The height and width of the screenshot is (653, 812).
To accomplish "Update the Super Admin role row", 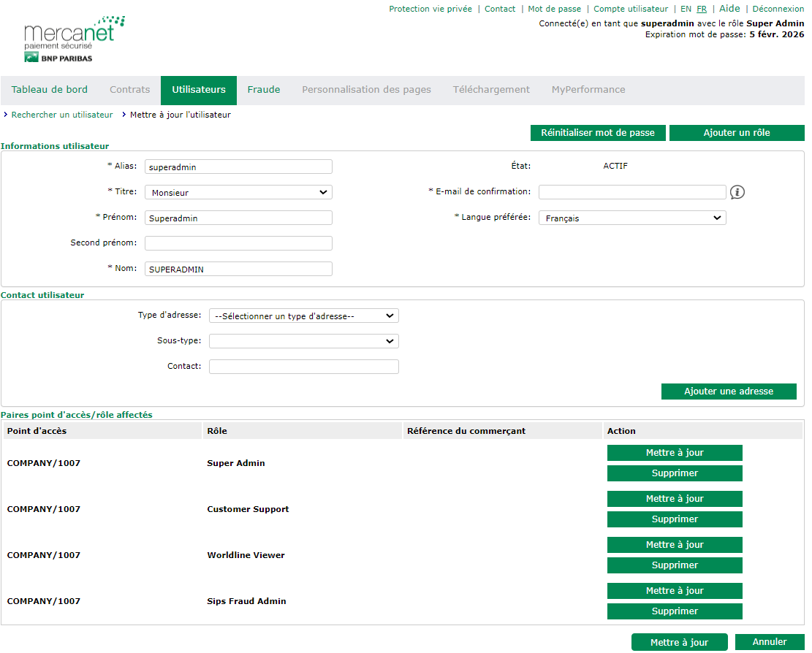I will click(x=675, y=453).
